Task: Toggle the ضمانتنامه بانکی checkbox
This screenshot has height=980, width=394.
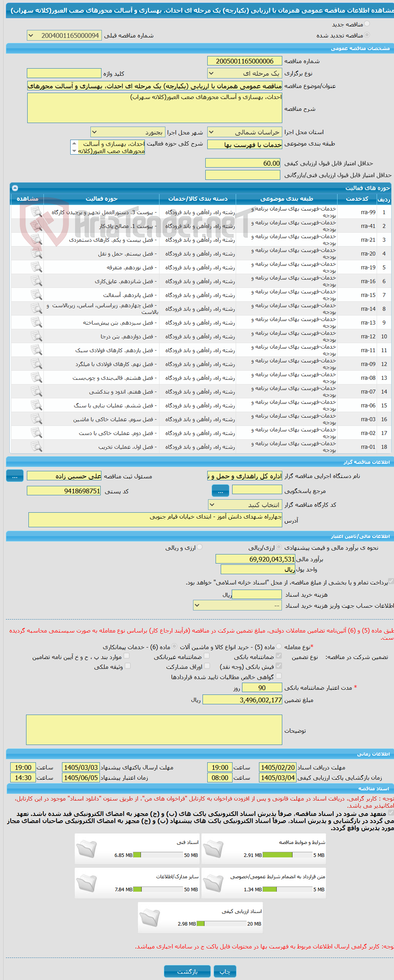Action: click(279, 656)
